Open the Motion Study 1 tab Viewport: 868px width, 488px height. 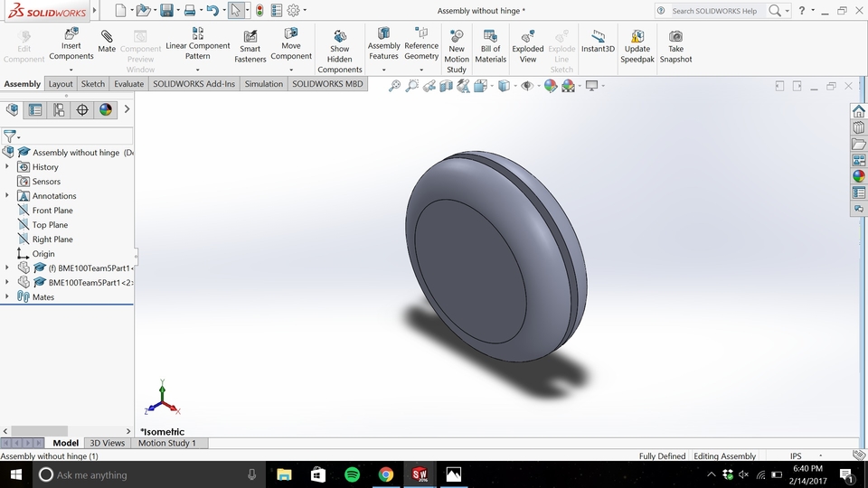[166, 443]
